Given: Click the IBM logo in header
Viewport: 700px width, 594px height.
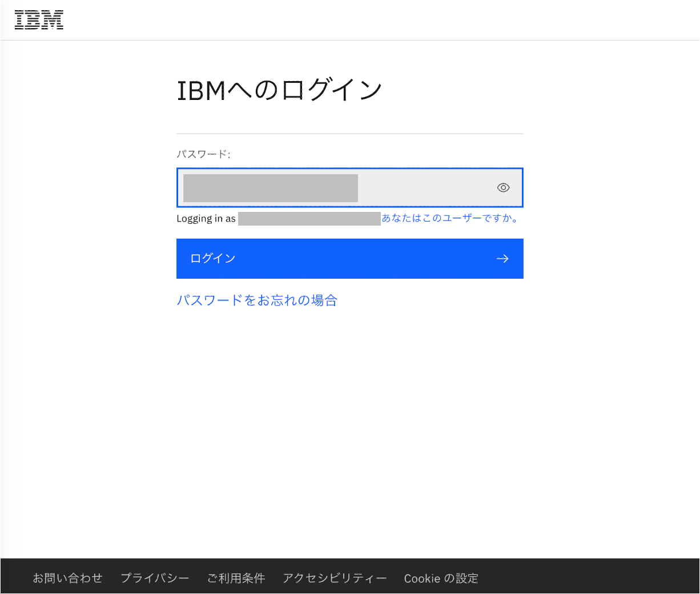Looking at the screenshot, I should 39,20.
